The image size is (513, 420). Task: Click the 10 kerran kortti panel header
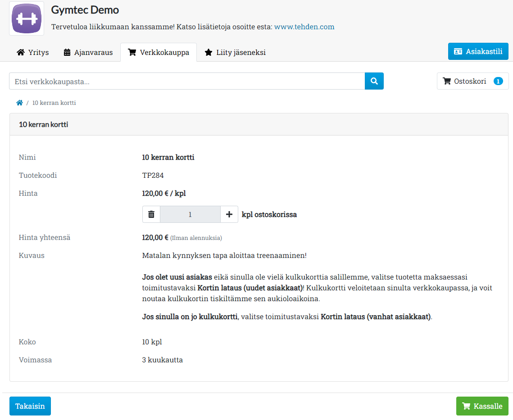tap(44, 124)
